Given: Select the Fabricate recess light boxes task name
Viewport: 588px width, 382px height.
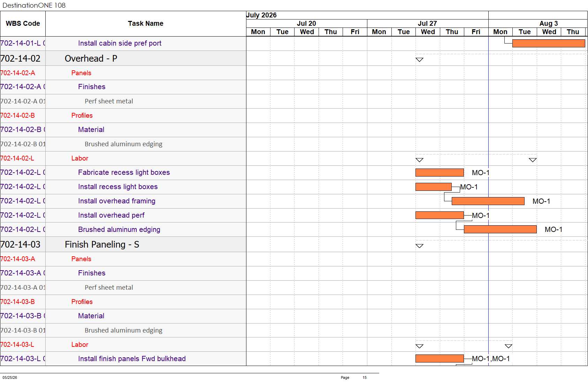Looking at the screenshot, I should 124,172.
